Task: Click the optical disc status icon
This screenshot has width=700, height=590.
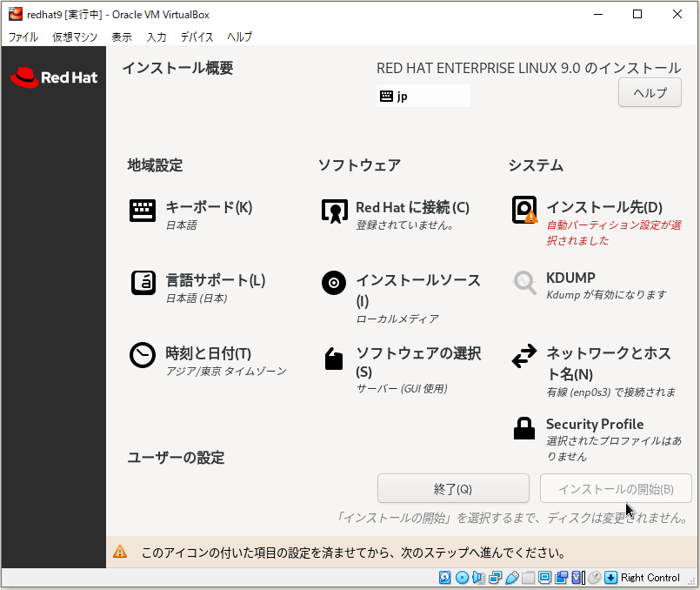Action: point(462,578)
